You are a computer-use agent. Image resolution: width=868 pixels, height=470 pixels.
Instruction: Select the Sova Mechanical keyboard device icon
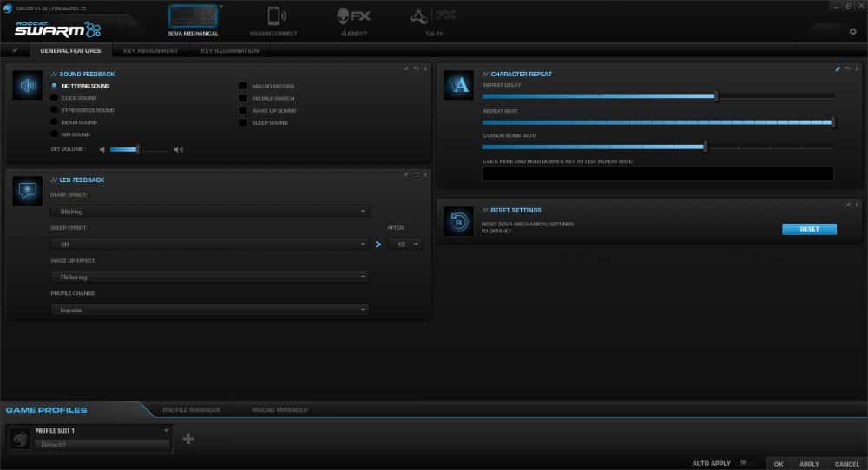point(193,16)
